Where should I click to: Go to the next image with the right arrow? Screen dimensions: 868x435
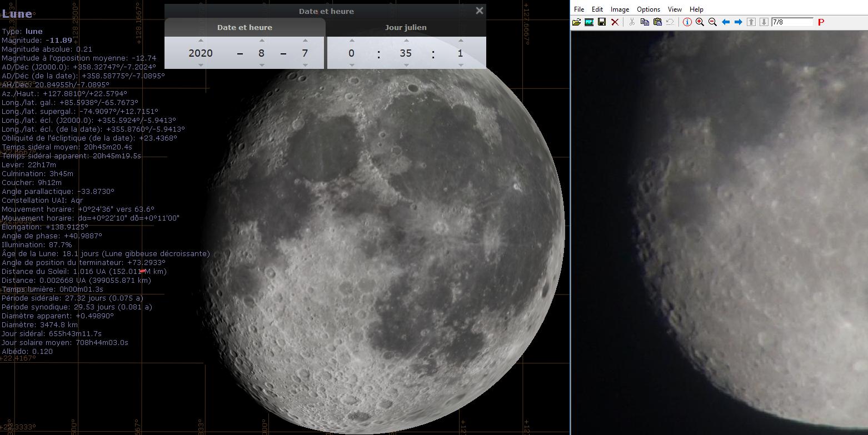pos(739,22)
